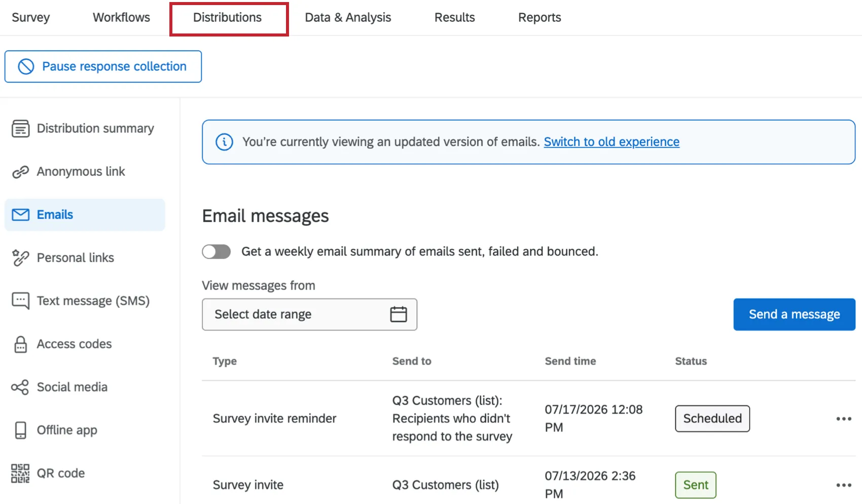The width and height of the screenshot is (862, 504).
Task: Select the Survey invite row type
Action: 248,485
